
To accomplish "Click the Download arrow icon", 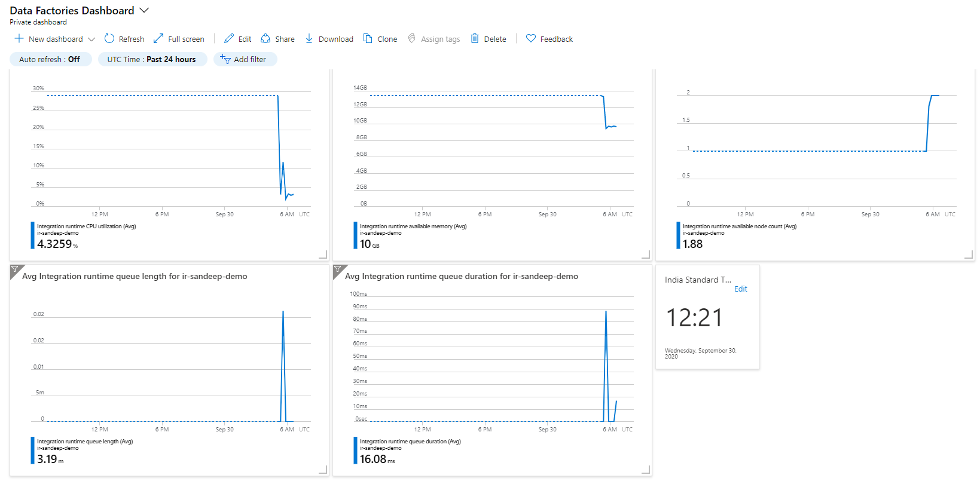I will point(309,39).
